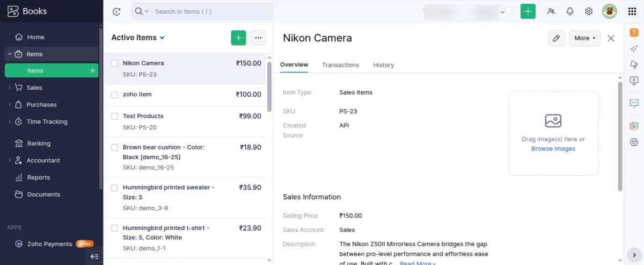Open list options ellipsis menu

(258, 38)
